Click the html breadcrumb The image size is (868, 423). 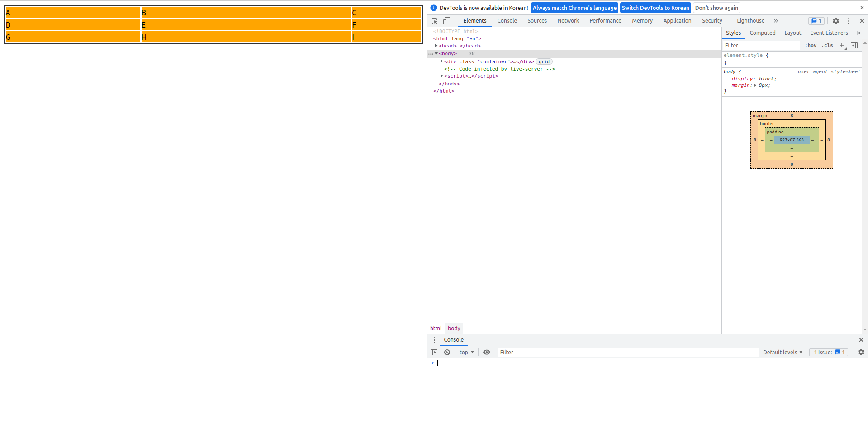tap(436, 329)
